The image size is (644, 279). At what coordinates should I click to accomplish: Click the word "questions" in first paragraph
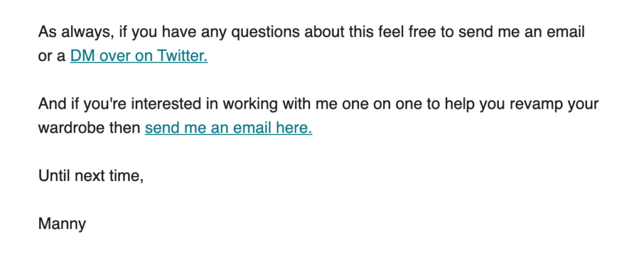(266, 32)
